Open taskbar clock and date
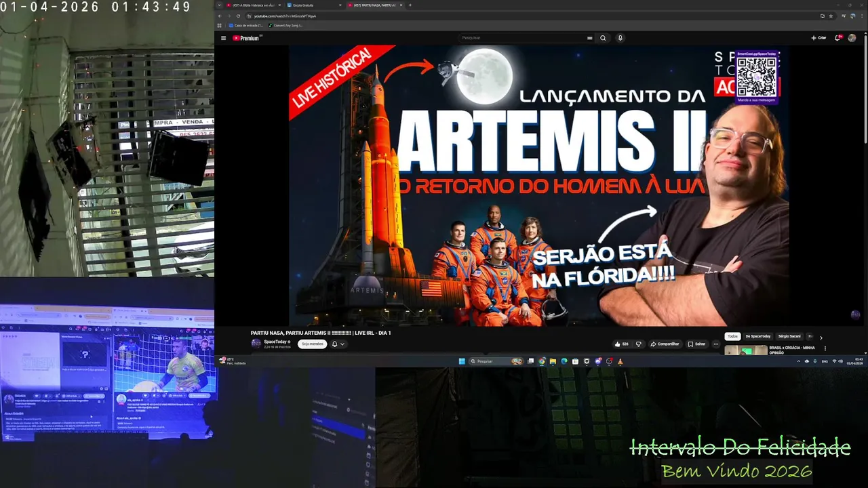Image resolution: width=868 pixels, height=488 pixels. 854,361
